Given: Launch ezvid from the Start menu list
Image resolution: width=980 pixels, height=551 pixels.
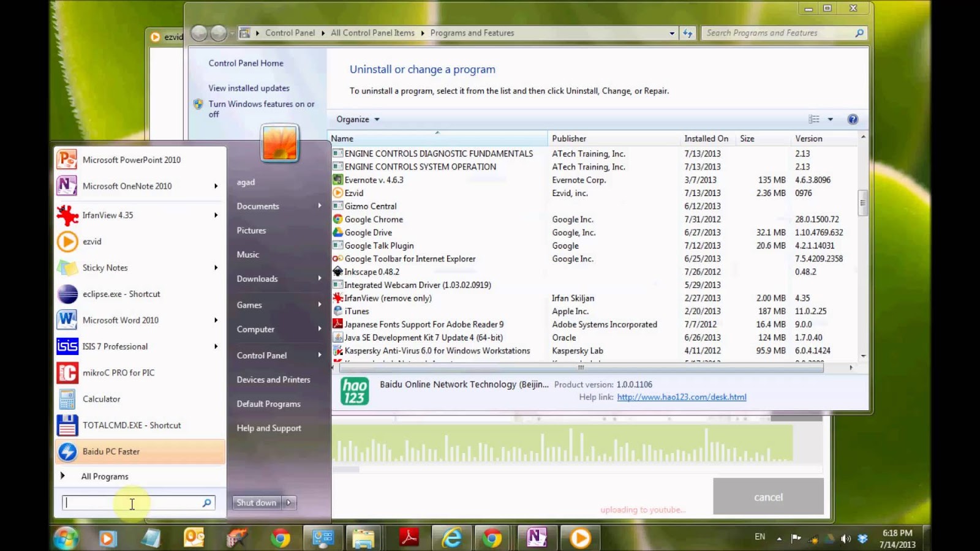Looking at the screenshot, I should point(140,241).
